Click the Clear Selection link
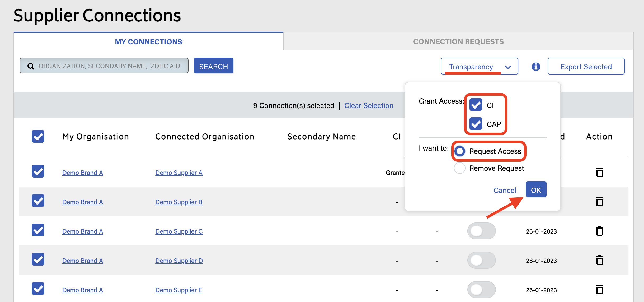 (x=369, y=105)
